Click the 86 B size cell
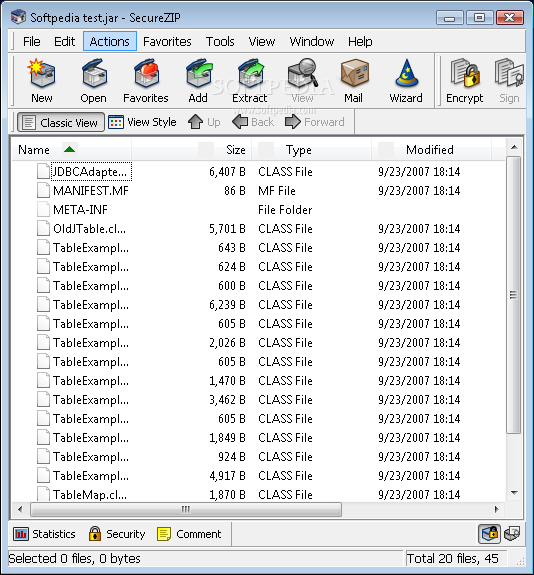Image resolution: width=534 pixels, height=575 pixels. coord(235,191)
